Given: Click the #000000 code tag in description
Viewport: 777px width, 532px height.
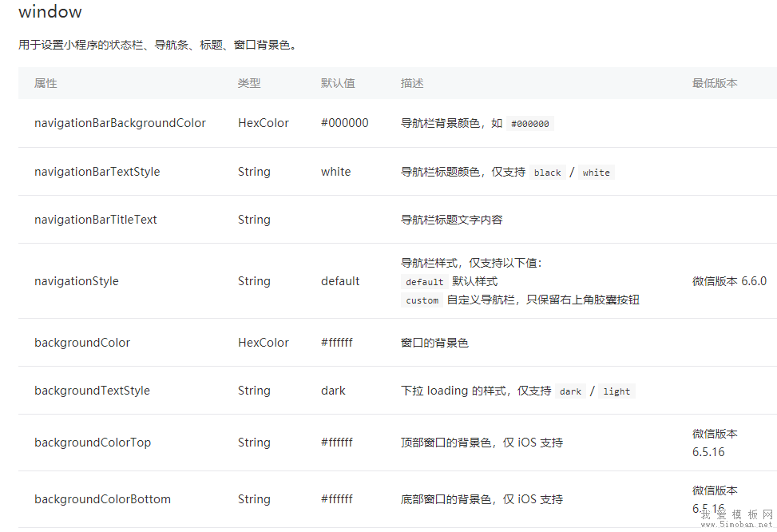Looking at the screenshot, I should [x=529, y=124].
